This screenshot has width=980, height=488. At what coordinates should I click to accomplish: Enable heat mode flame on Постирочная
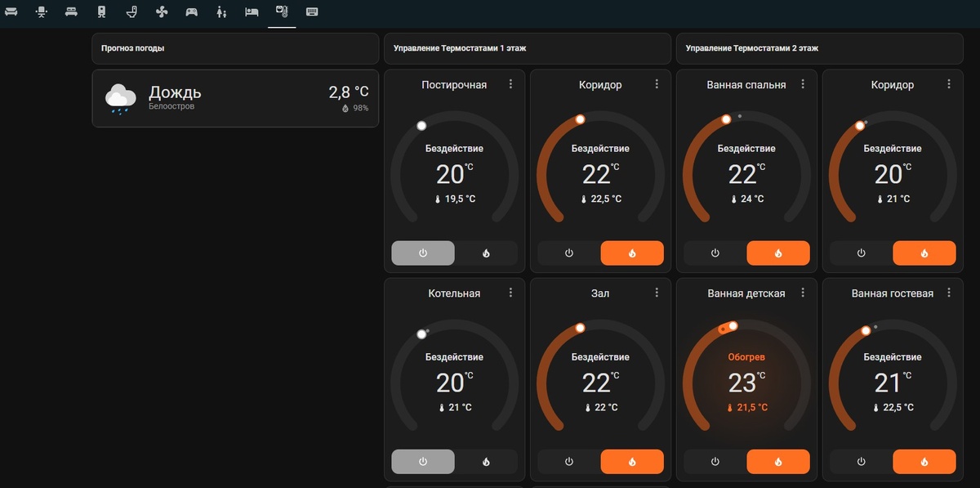[x=486, y=253]
